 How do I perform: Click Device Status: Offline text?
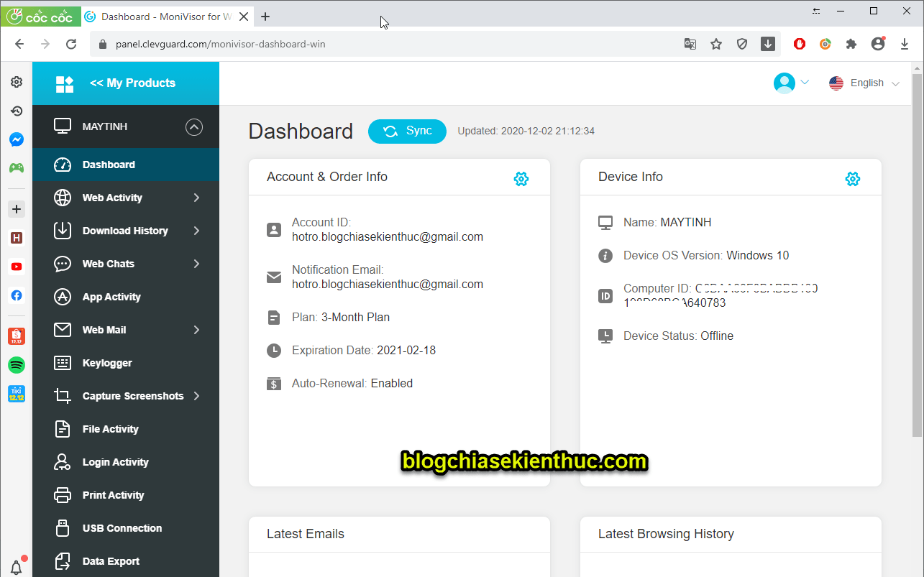678,336
